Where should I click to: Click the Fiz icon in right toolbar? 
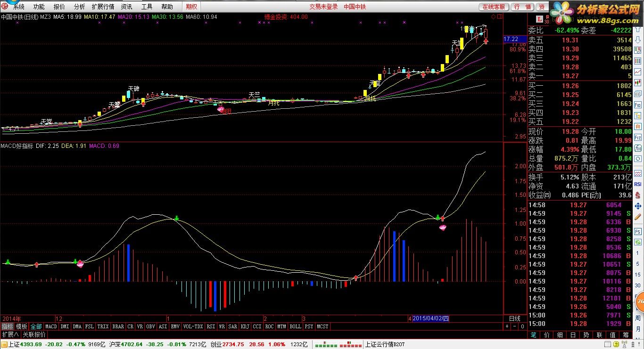click(x=638, y=137)
